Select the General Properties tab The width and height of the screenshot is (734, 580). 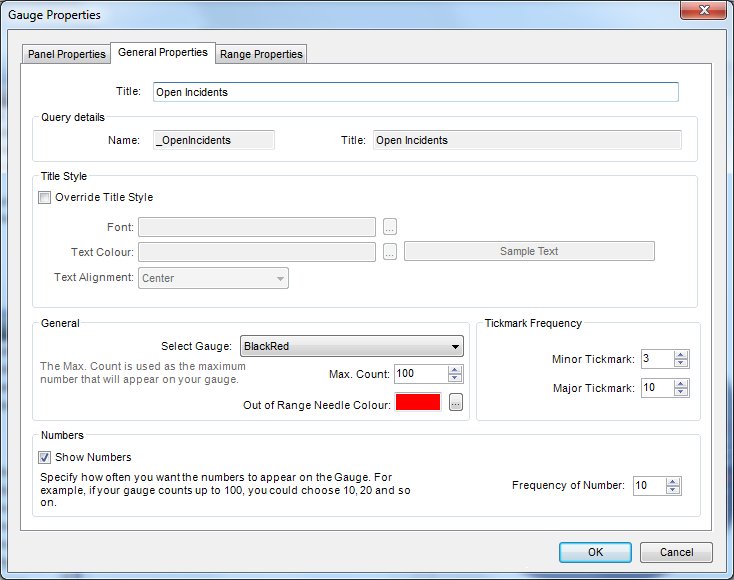pyautogui.click(x=162, y=52)
